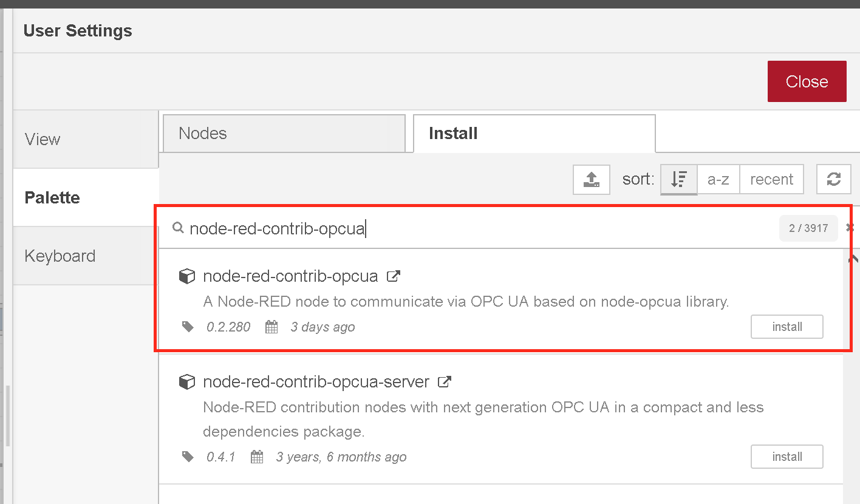The width and height of the screenshot is (860, 504).
Task: Click calendar icon beside 3 years, 6 months ago
Action: [x=257, y=457]
